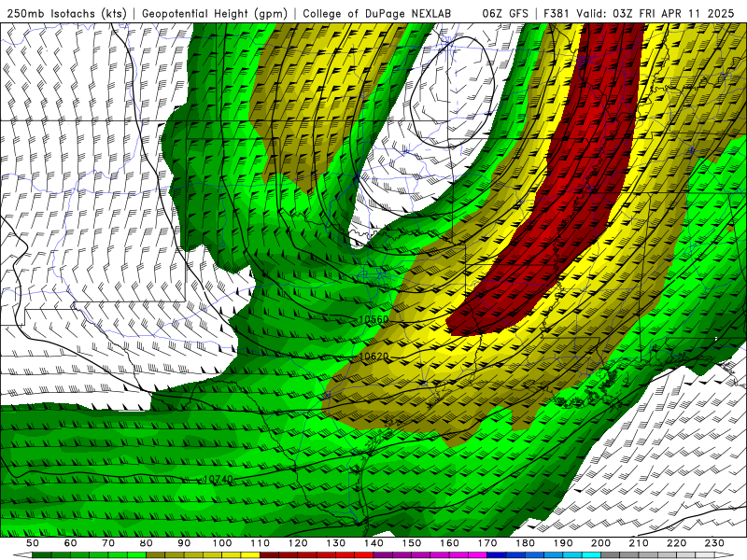Image resolution: width=747 pixels, height=560 pixels.
Task: Click the 220 value on the color scale
Action: point(676,543)
